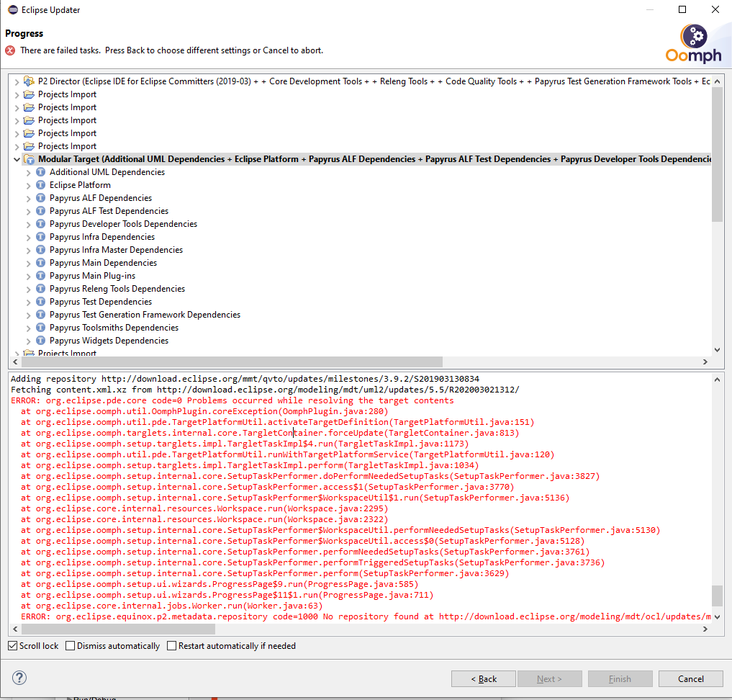Click the task tree vertical scrollbar thumb
This screenshot has width=732, height=700.
pyautogui.click(x=717, y=154)
